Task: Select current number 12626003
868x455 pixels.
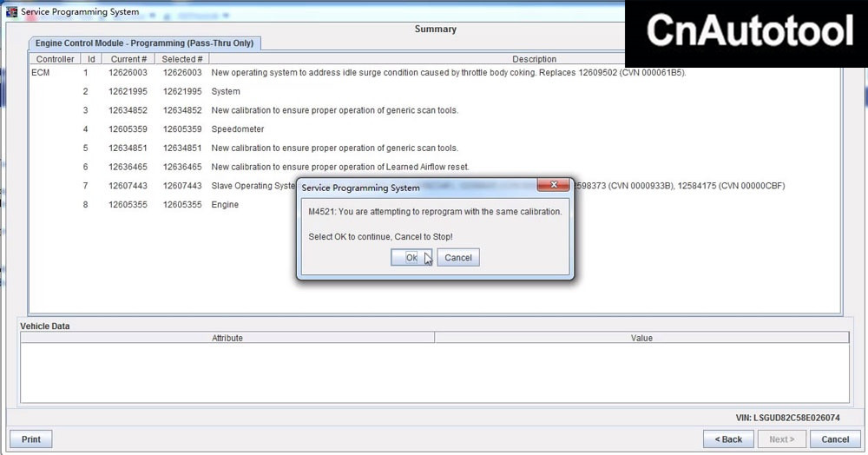Action: (x=128, y=73)
